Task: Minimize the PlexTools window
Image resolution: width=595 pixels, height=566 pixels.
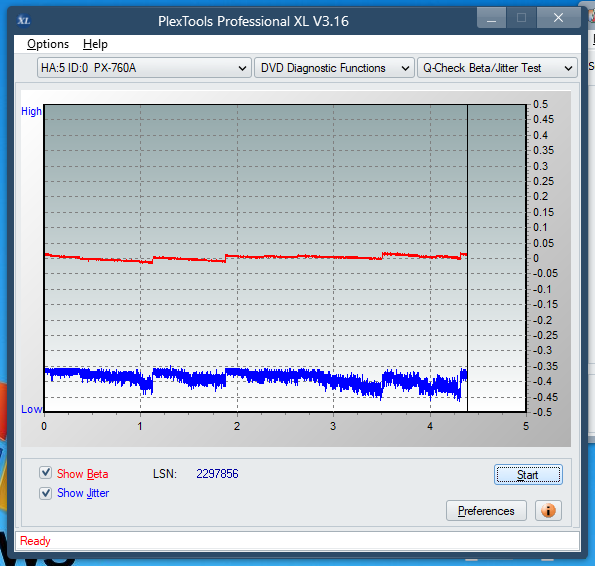Action: pyautogui.click(x=491, y=18)
